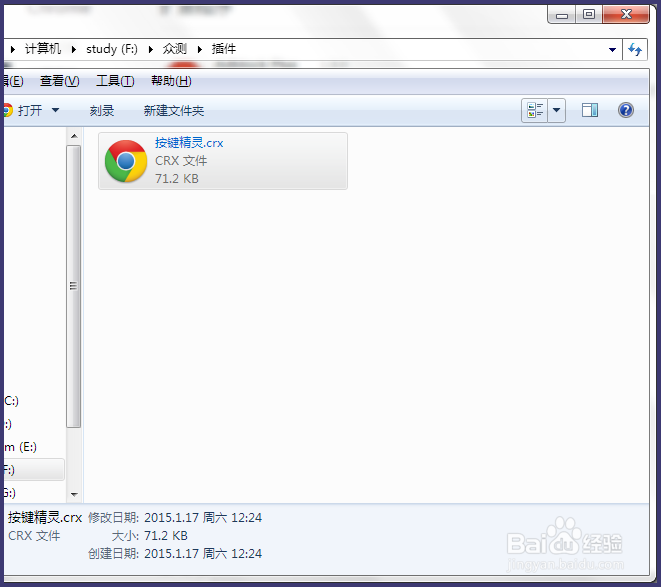This screenshot has height=587, width=661.
Task: Select the highlighted F: drive in sidebar
Action: click(34, 469)
